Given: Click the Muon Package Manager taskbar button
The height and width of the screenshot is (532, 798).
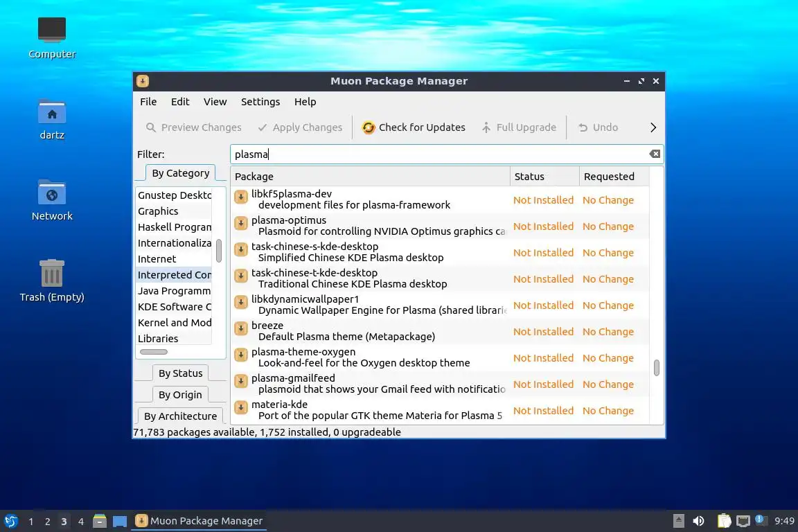Looking at the screenshot, I should click(199, 521).
